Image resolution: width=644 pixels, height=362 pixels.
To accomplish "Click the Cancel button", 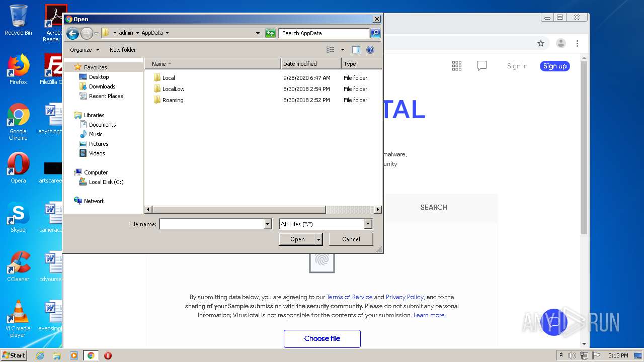I will 351,239.
